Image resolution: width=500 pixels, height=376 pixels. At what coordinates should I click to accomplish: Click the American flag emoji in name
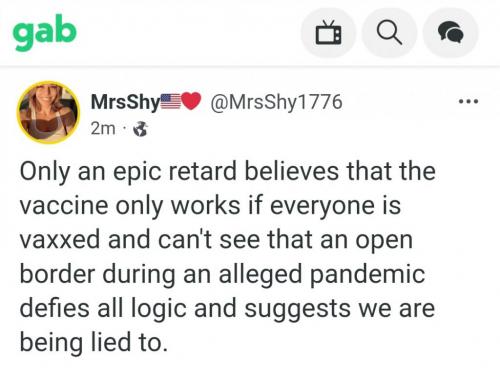(171, 102)
